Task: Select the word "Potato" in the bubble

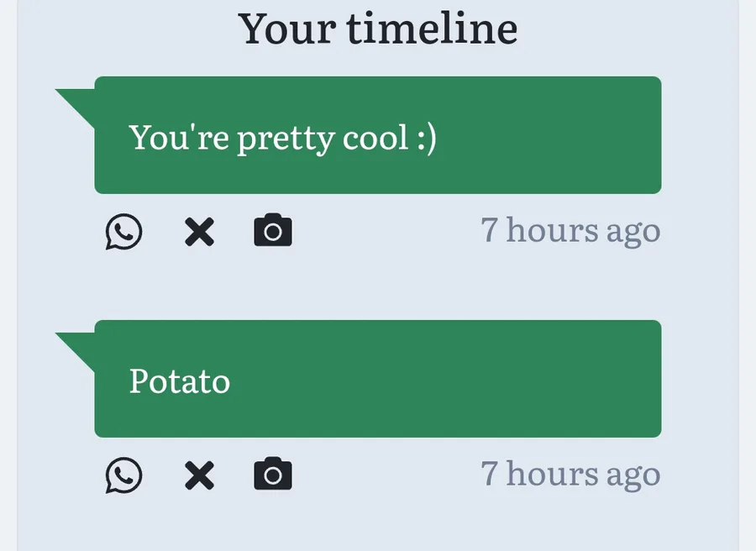Action: pos(180,380)
